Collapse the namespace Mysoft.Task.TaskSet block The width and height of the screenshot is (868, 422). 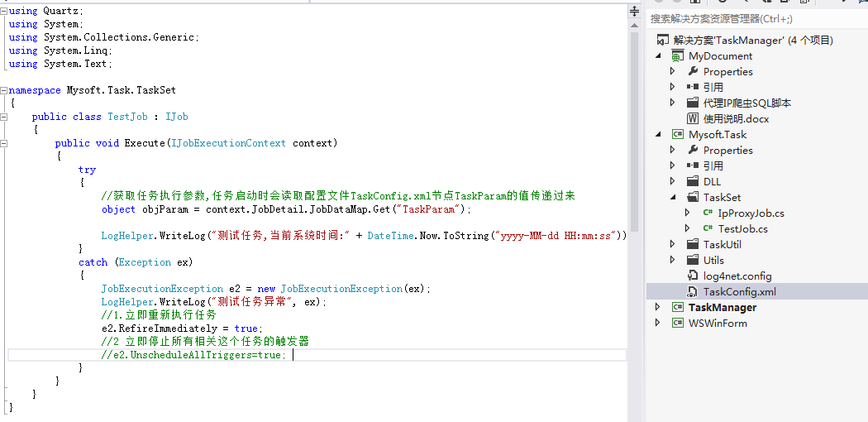pyautogui.click(x=4, y=90)
